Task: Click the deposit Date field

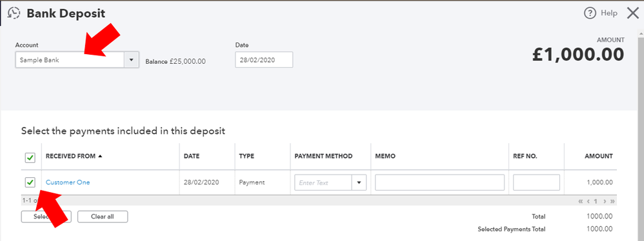Action: [x=264, y=60]
